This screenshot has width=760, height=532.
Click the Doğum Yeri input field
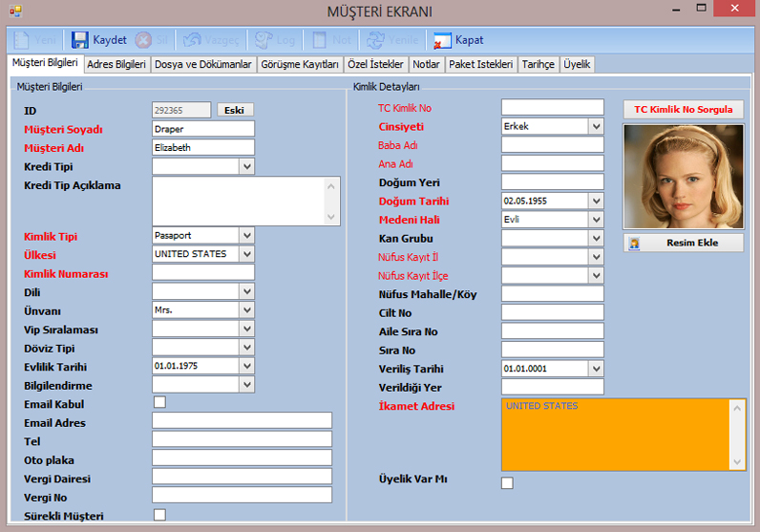pos(553,181)
